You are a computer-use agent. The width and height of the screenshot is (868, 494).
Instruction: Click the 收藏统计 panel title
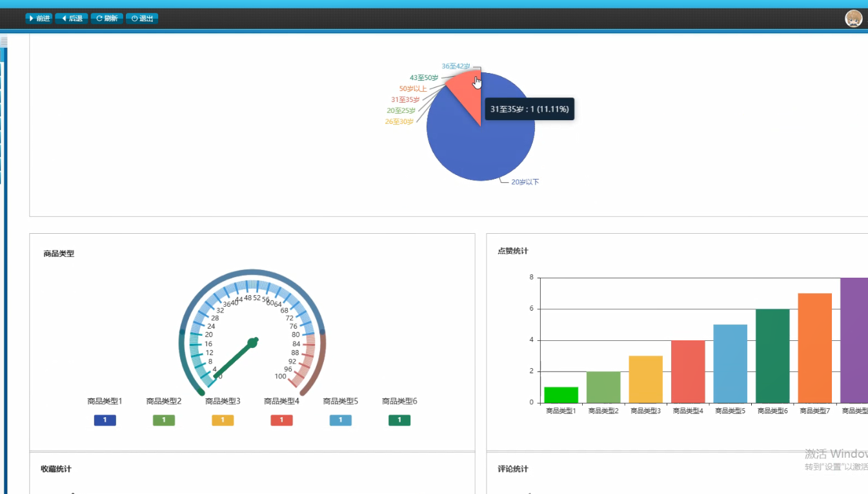click(x=56, y=469)
